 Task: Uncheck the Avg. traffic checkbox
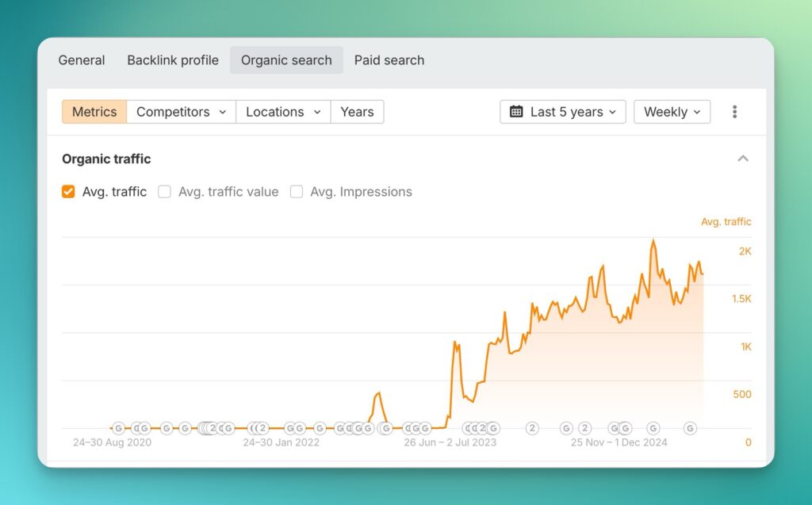[69, 192]
